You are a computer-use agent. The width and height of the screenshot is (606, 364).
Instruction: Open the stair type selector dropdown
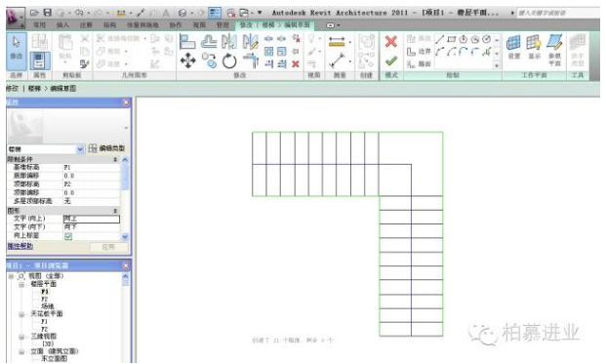(x=80, y=149)
